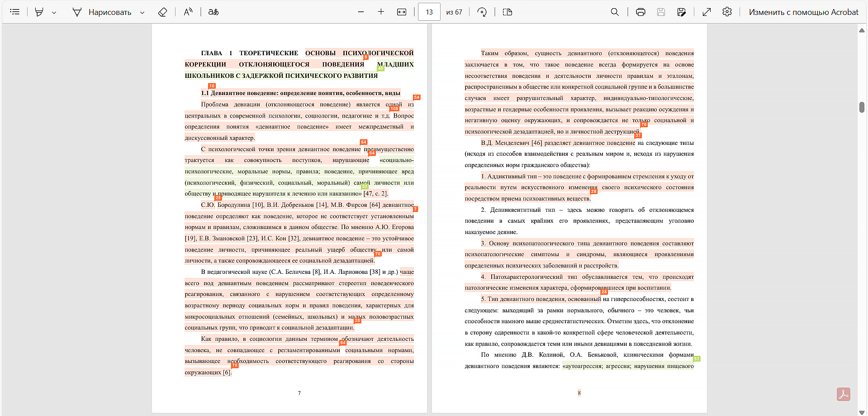The image size is (868, 416).
Task: Click the vertical scrollbar thumb
Action: (x=862, y=107)
